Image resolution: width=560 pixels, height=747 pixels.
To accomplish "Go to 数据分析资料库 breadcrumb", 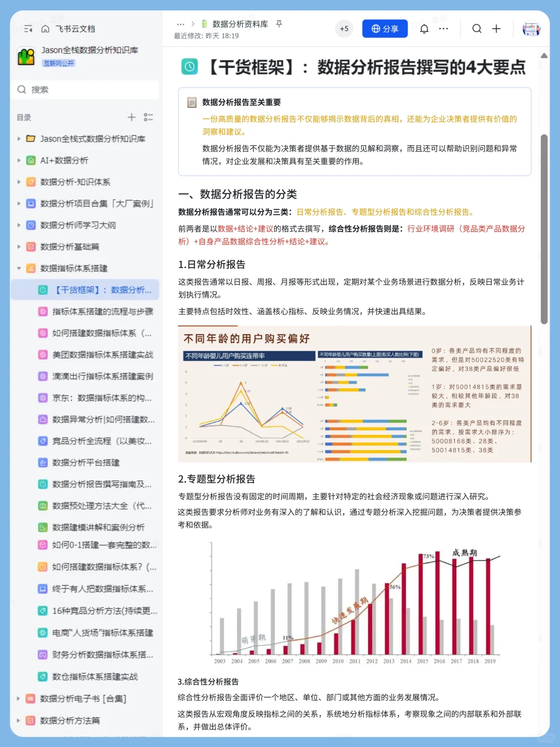I will pyautogui.click(x=240, y=24).
